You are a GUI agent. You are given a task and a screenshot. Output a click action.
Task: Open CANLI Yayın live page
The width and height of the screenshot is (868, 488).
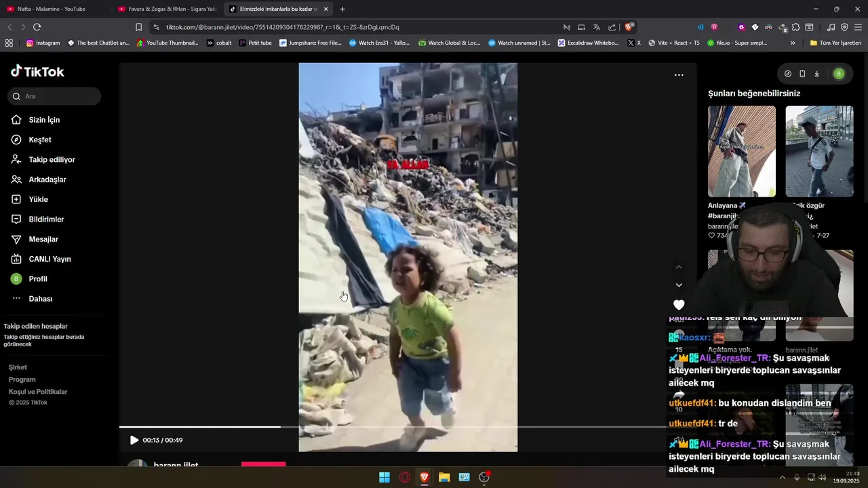(41, 259)
